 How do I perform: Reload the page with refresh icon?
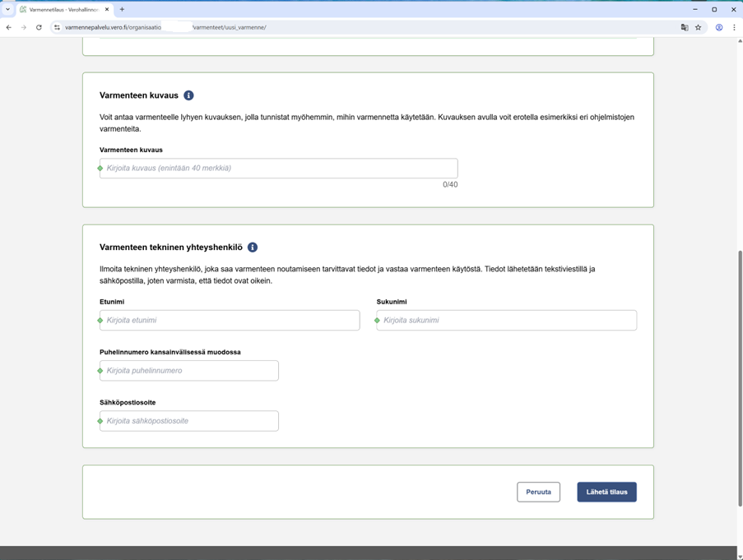pos(39,27)
